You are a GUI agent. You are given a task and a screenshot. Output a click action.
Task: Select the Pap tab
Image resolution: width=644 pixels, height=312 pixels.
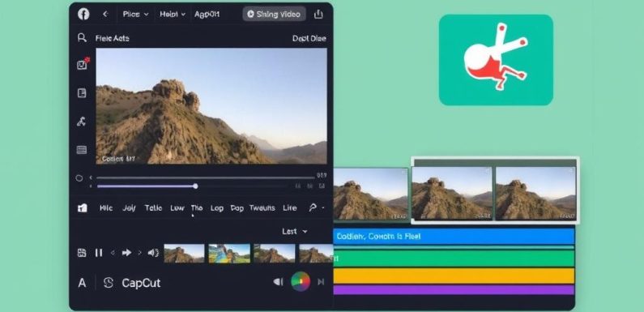[x=237, y=208]
